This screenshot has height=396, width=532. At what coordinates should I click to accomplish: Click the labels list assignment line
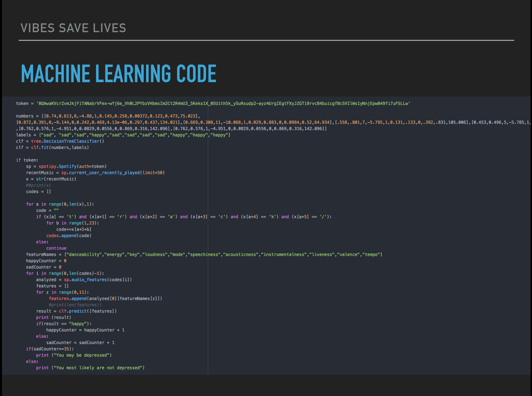[x=123, y=135]
